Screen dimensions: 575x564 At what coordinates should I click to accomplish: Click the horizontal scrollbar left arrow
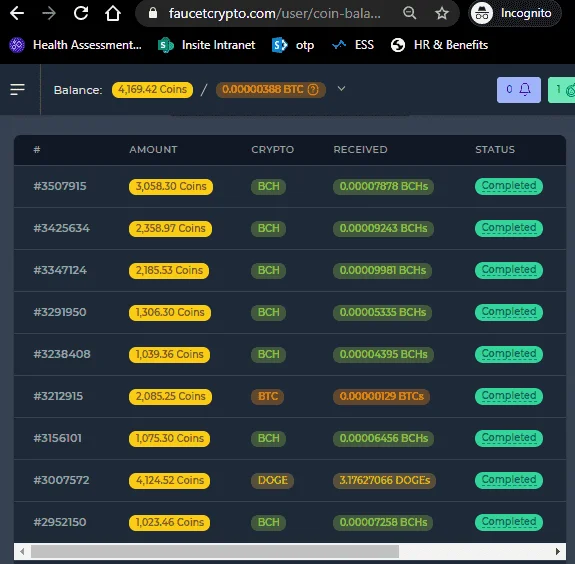[x=22, y=552]
